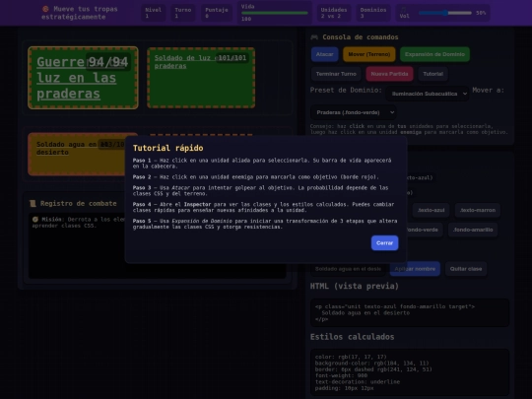
Task: Click the Paso 5 tutorial line
Action: [x=265, y=224]
